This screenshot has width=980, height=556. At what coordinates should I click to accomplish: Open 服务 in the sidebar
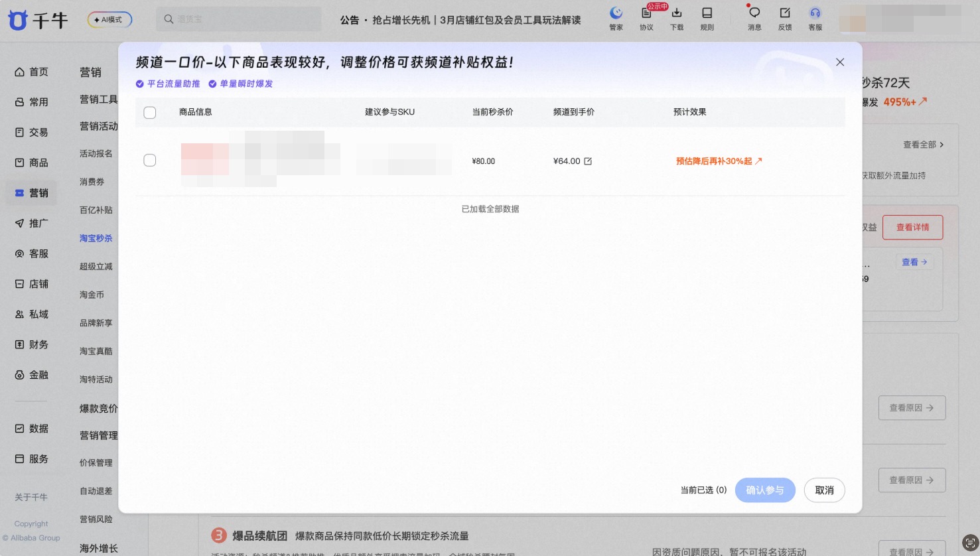click(x=32, y=459)
